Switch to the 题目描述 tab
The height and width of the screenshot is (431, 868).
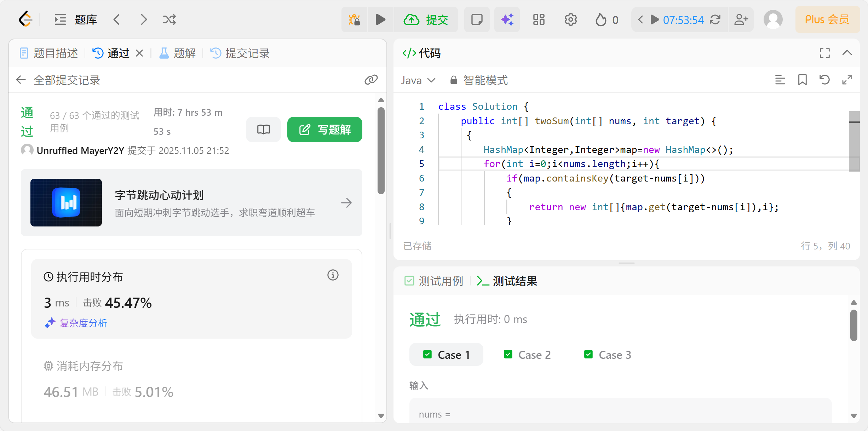point(49,53)
